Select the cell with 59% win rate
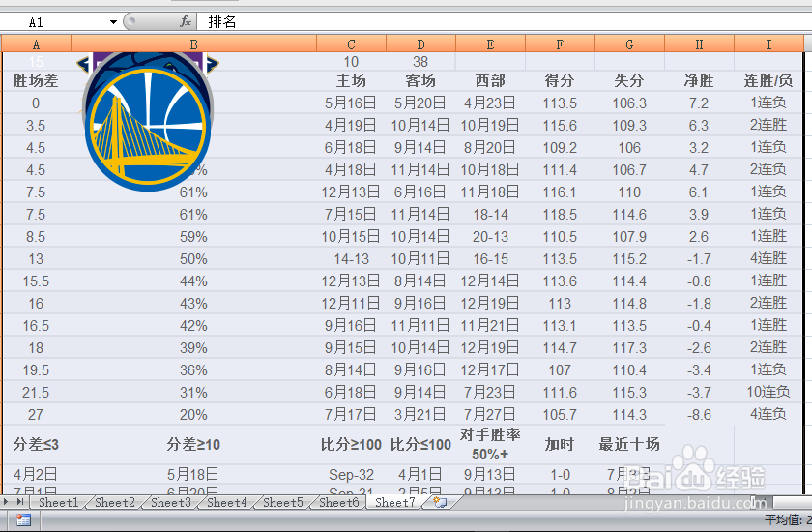 coord(193,237)
